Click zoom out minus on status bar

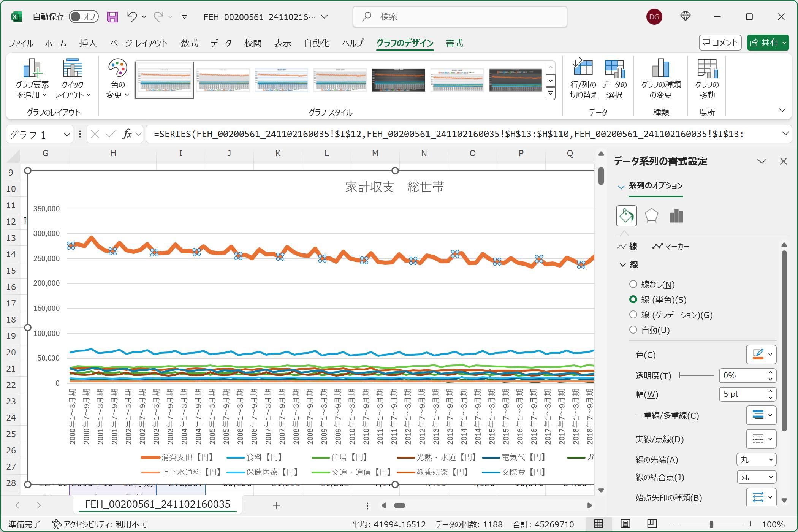pos(672,524)
